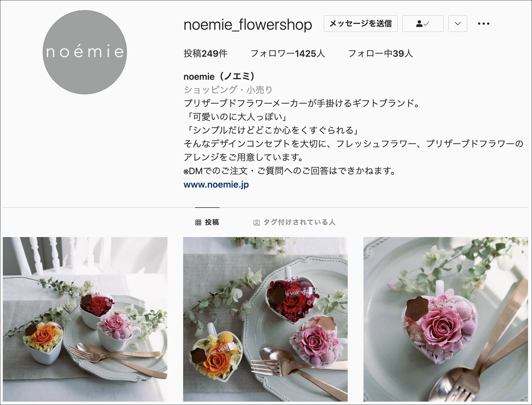Image resolution: width=532 pixels, height=405 pixels.
Task: Click the ショッピング・小売り category label
Action: point(228,90)
